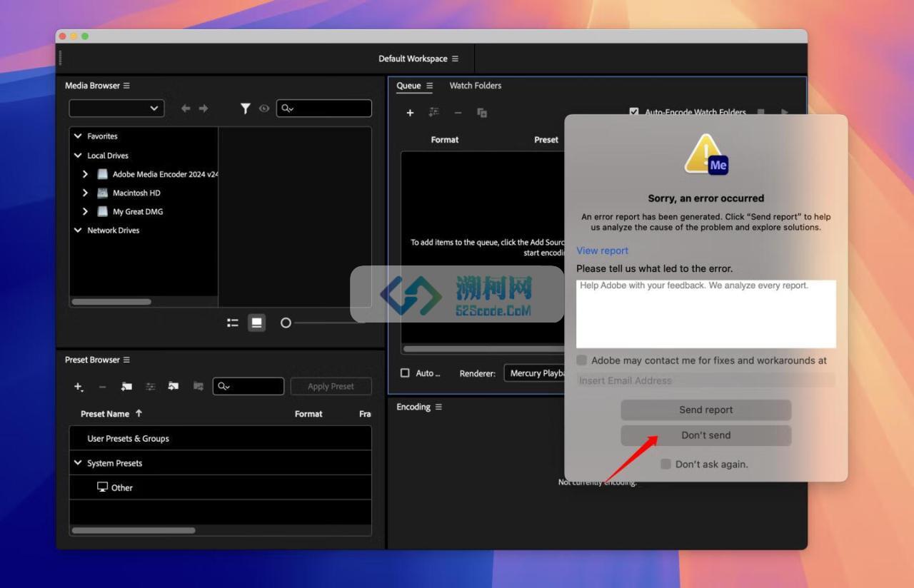Select the Encoding panel tab
The width and height of the screenshot is (914, 588).
tap(413, 407)
